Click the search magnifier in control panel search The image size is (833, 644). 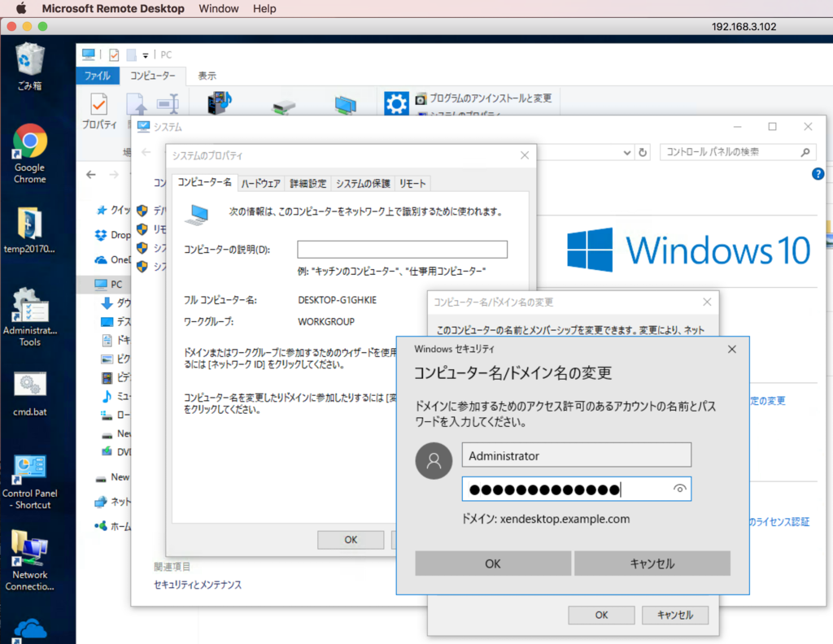(805, 152)
